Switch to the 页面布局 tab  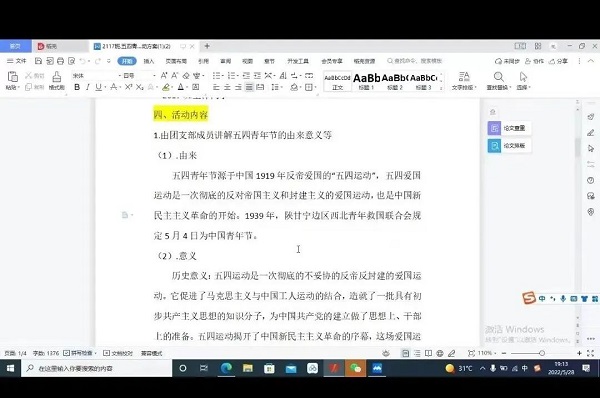click(x=176, y=61)
